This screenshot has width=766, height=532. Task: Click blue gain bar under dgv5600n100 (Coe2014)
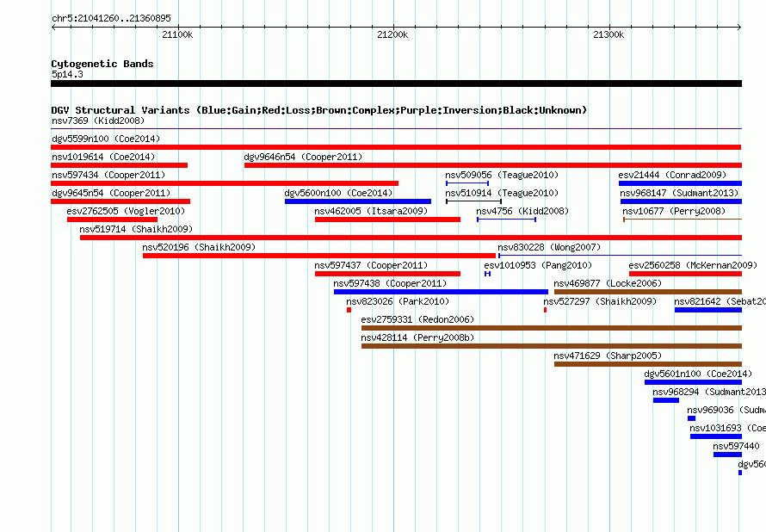click(358, 201)
